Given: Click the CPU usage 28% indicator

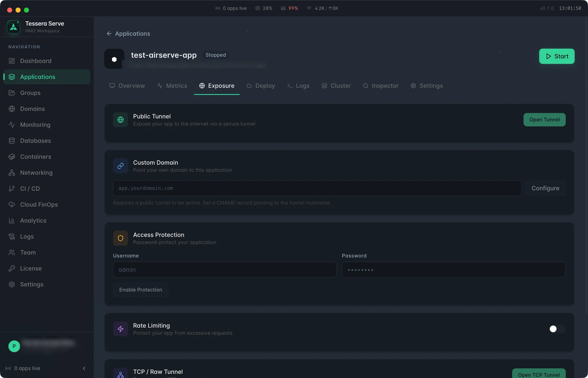Looking at the screenshot, I should tap(264, 8).
